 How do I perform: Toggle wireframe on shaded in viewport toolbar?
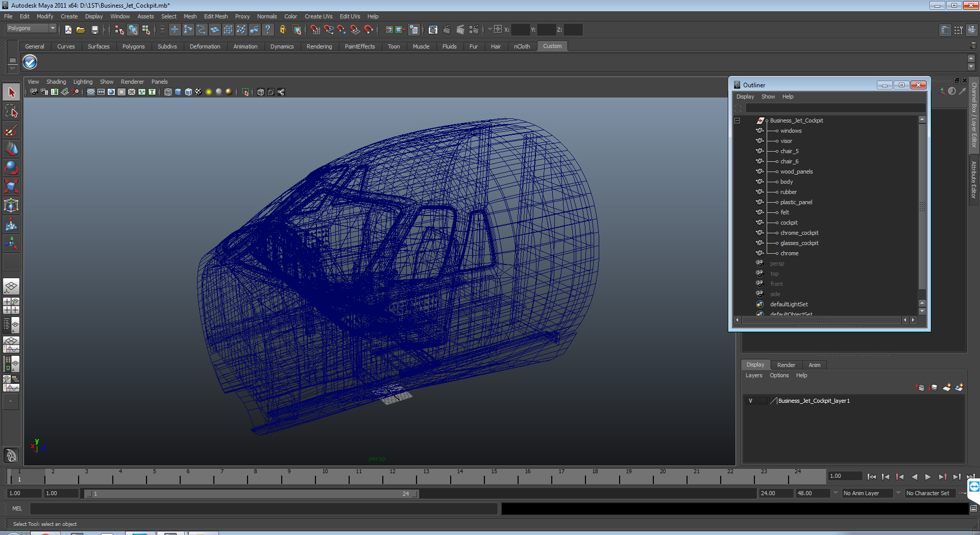188,92
